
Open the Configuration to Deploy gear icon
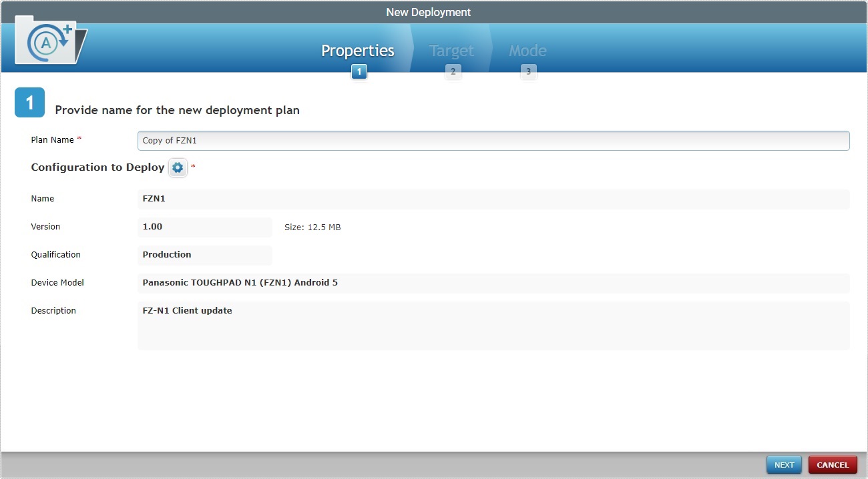pyautogui.click(x=178, y=167)
